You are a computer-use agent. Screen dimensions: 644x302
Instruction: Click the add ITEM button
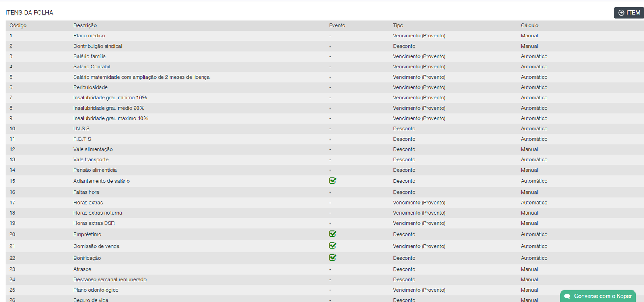point(629,13)
